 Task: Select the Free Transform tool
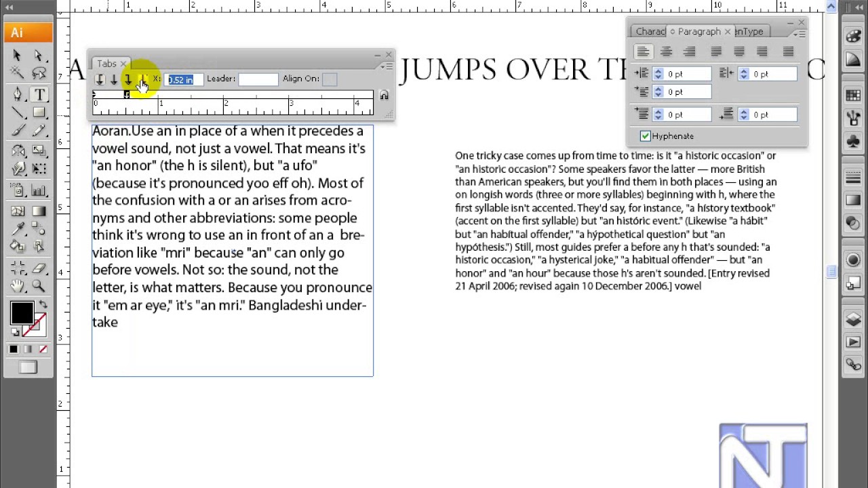pyautogui.click(x=39, y=168)
